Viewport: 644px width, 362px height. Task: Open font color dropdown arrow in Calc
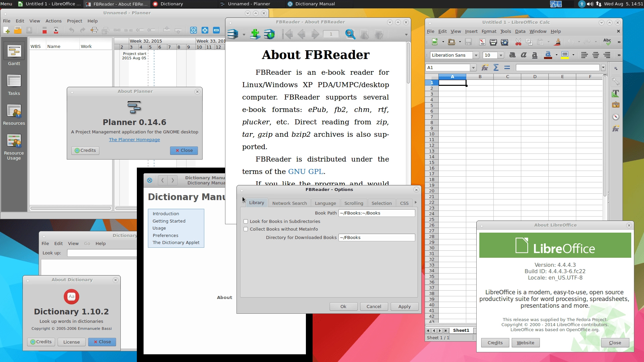pos(556,55)
